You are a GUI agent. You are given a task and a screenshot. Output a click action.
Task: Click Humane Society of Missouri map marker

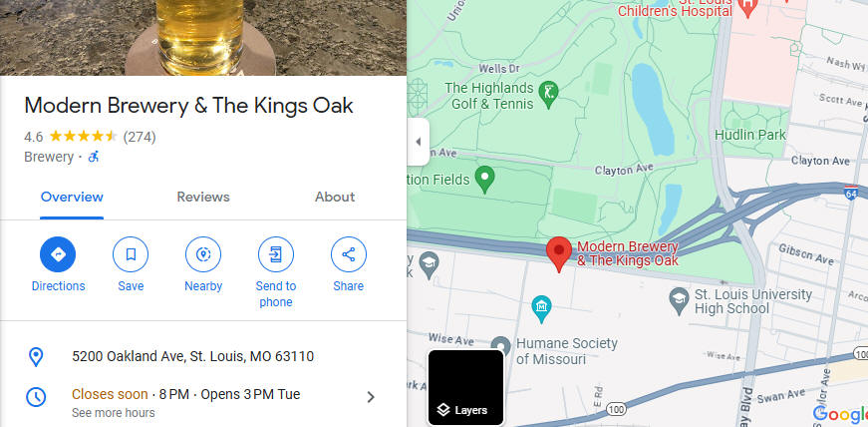[501, 345]
